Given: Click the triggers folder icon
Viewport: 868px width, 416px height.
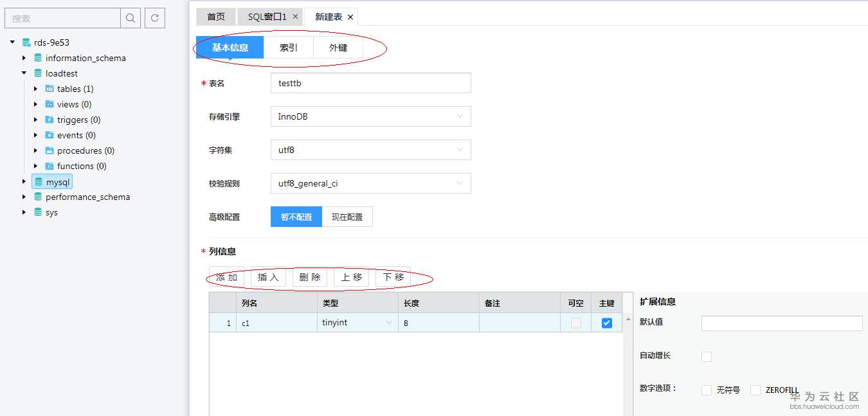Looking at the screenshot, I should point(50,120).
